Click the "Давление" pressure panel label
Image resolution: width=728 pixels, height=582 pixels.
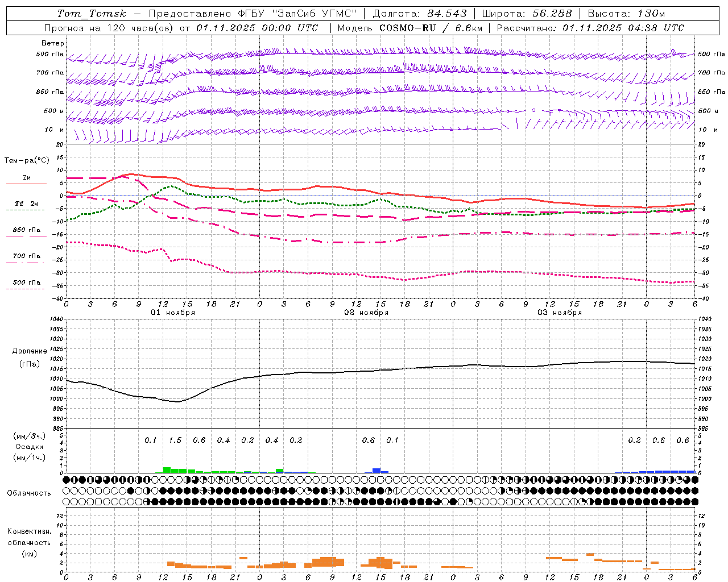pyautogui.click(x=30, y=351)
